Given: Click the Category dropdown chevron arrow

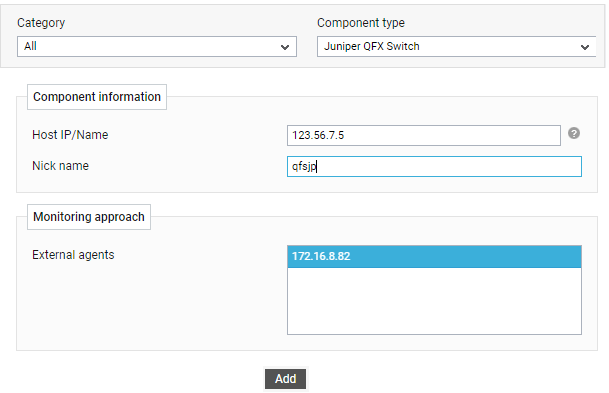Looking at the screenshot, I should pos(285,47).
